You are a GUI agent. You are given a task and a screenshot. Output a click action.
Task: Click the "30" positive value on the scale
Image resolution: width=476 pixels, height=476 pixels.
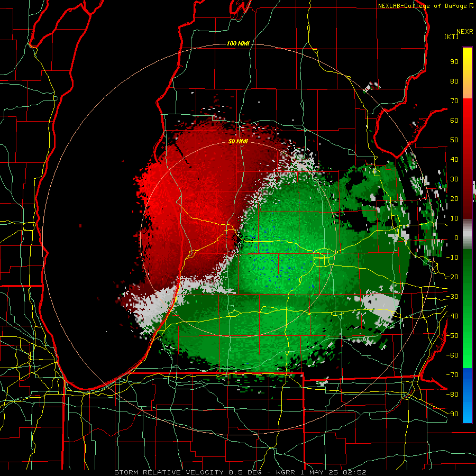click(x=454, y=179)
